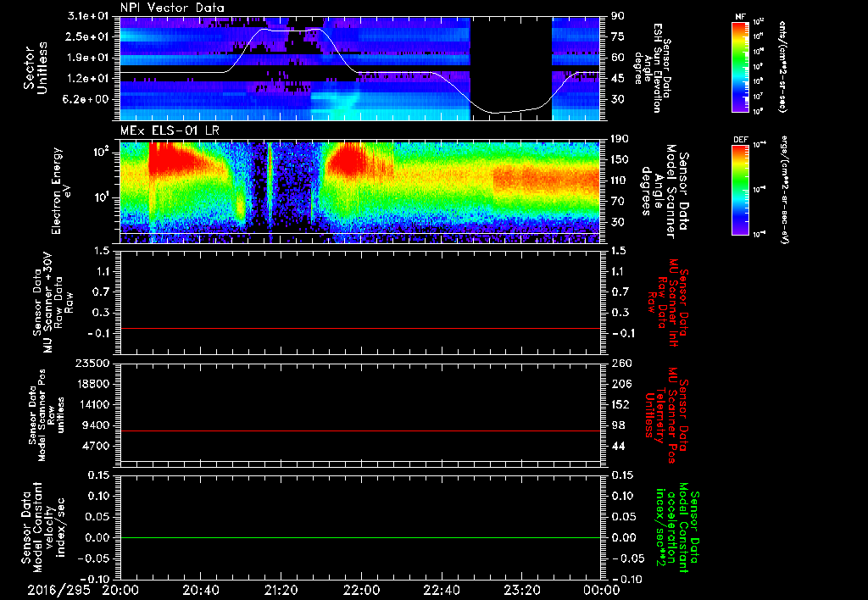
Task: Click the '22:40' time axis label
Action: pyautogui.click(x=441, y=590)
